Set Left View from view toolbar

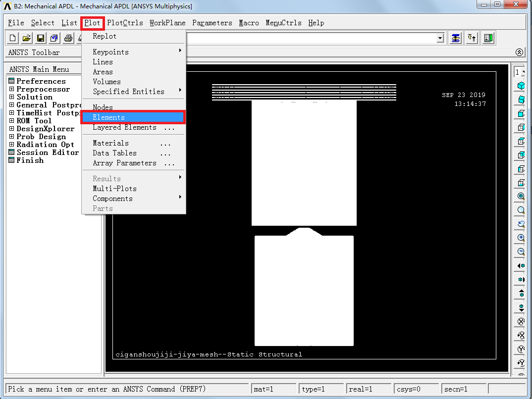(521, 169)
